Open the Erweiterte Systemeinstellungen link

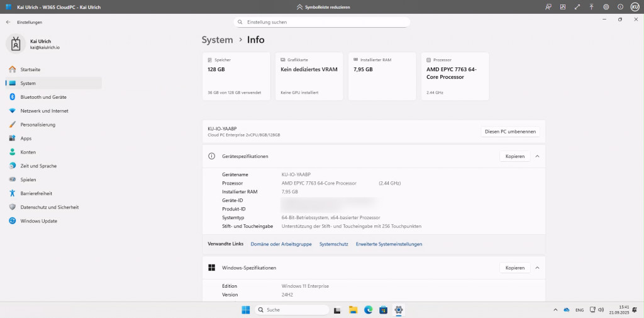click(389, 244)
